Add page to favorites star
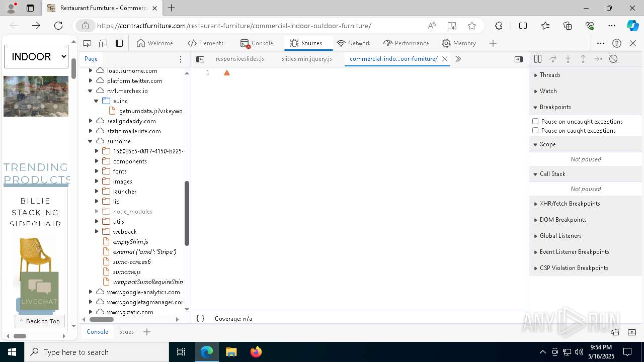 tap(472, 26)
